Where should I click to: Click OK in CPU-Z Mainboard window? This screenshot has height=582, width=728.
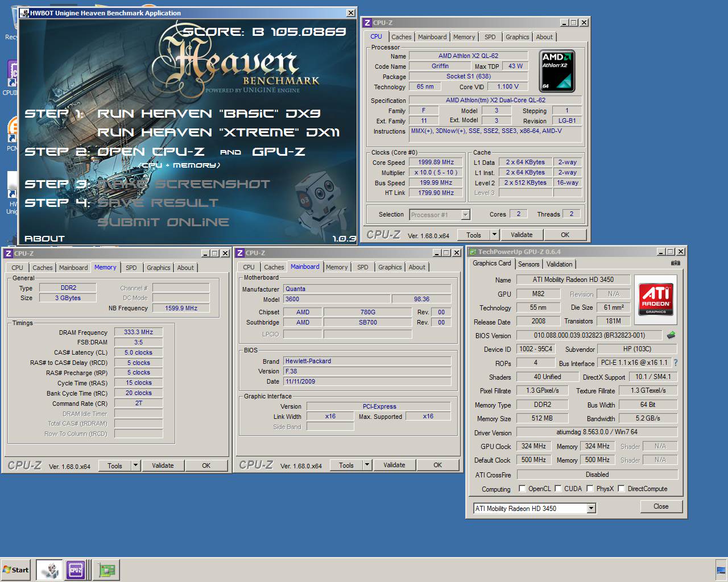pos(437,465)
